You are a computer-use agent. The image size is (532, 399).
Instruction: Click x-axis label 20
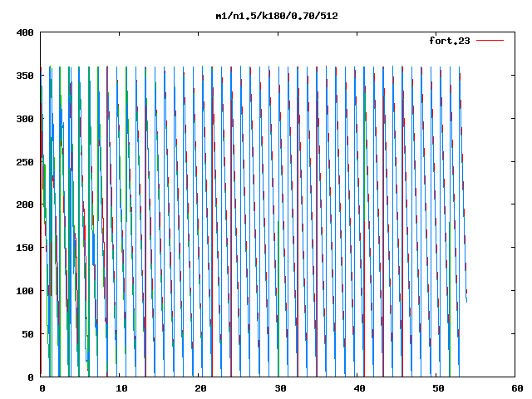click(x=200, y=388)
